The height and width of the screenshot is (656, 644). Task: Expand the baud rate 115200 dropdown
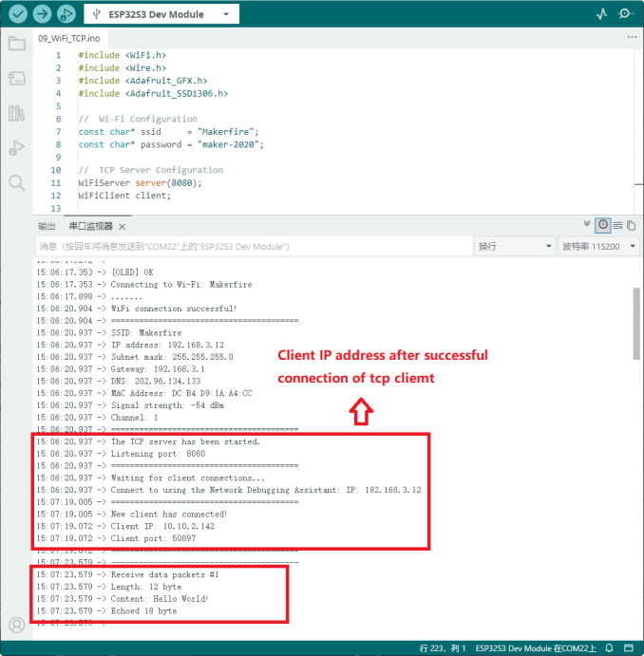coord(598,247)
